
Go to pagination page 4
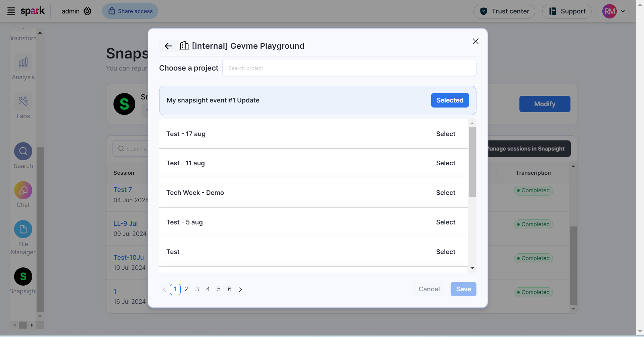(x=208, y=289)
